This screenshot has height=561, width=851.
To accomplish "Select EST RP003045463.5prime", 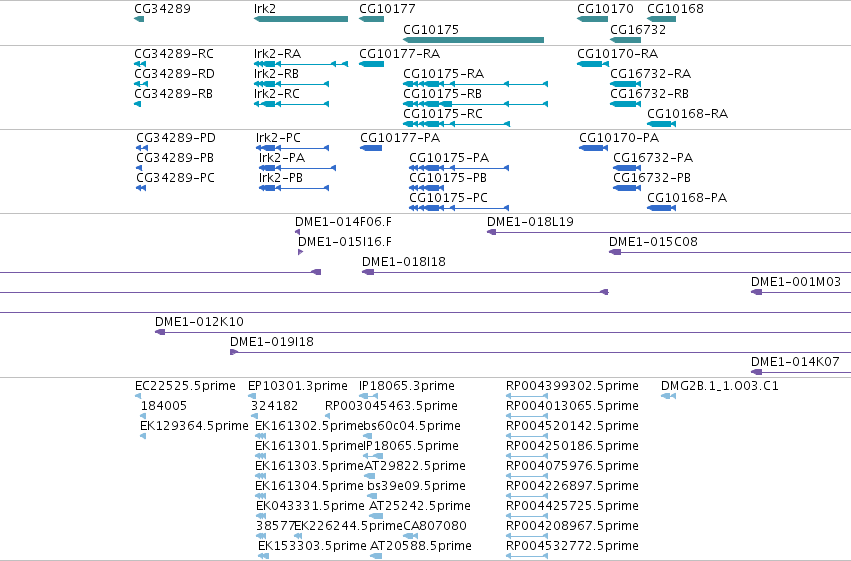I will pos(391,406).
